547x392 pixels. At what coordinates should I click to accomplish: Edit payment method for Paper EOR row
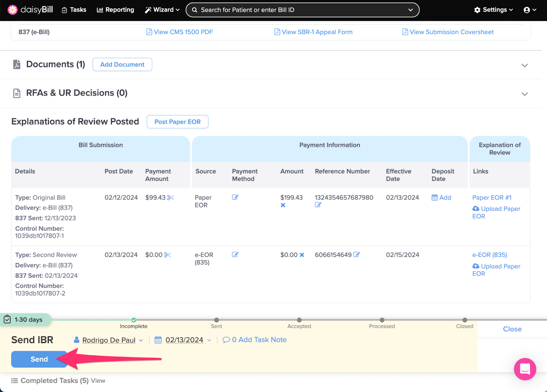(x=235, y=197)
